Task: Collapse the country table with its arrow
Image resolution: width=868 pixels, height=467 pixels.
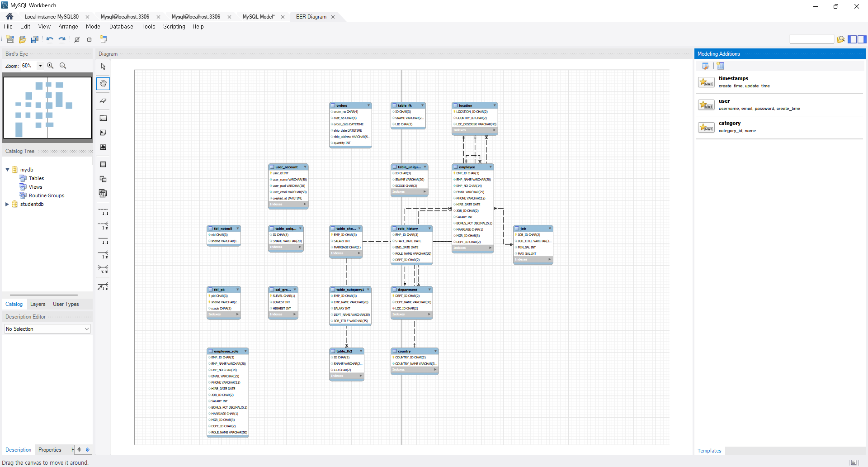Action: 435,351
